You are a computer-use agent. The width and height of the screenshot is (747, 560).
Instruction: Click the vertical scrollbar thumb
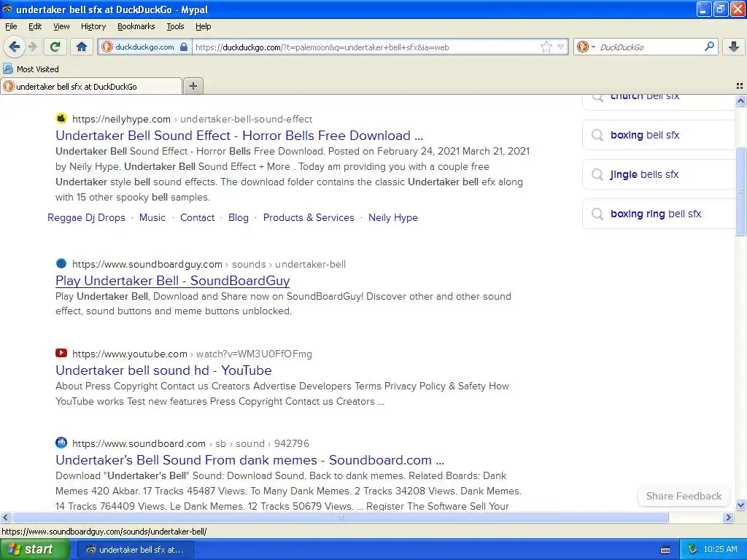(740, 191)
